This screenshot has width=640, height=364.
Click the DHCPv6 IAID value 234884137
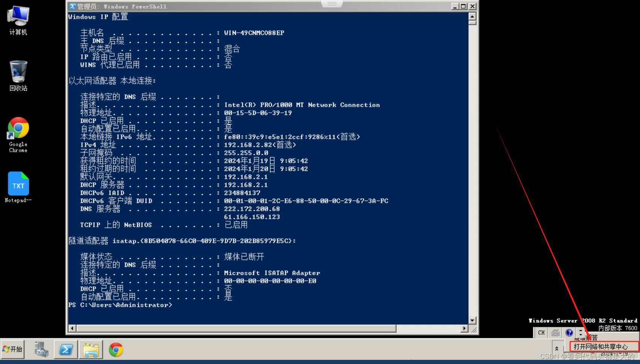242,193
